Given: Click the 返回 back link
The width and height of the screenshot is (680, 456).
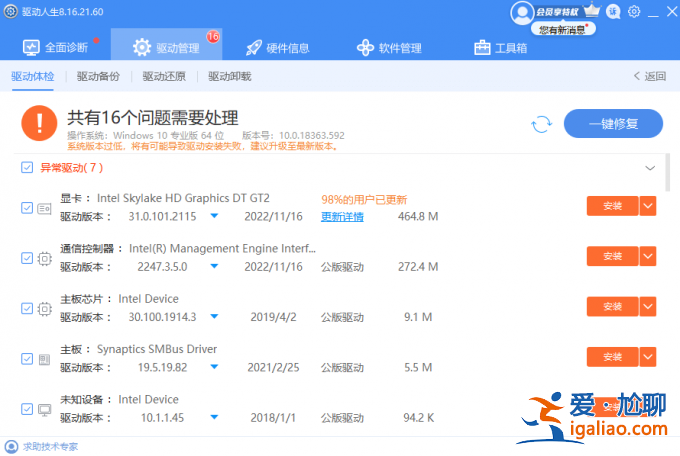Looking at the screenshot, I should 650,76.
